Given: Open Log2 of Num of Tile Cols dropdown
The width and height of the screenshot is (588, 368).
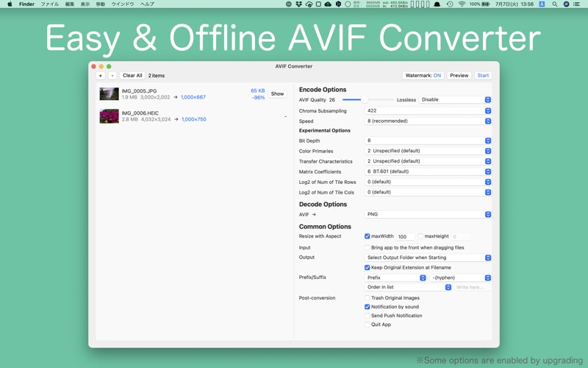Looking at the screenshot, I should coord(428,192).
